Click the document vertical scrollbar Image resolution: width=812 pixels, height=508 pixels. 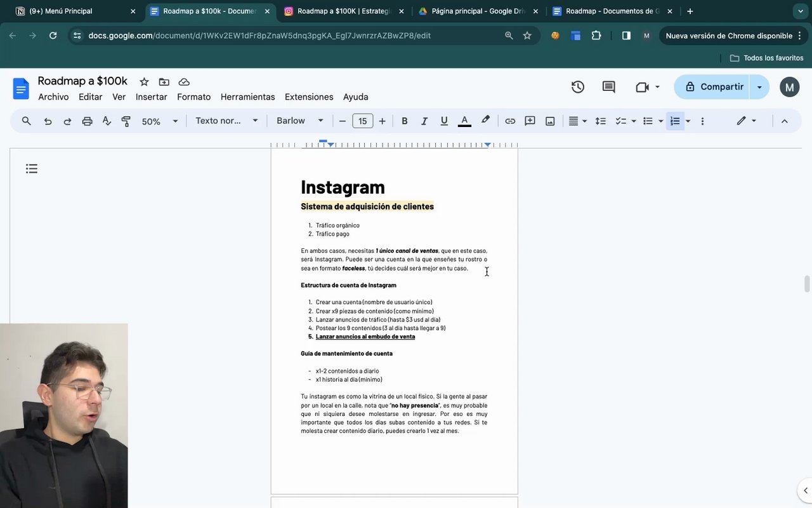pos(807,284)
